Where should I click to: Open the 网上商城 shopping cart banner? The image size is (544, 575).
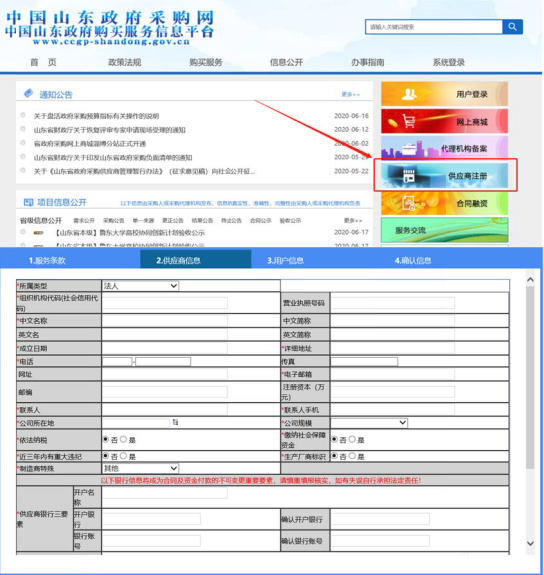[444, 121]
